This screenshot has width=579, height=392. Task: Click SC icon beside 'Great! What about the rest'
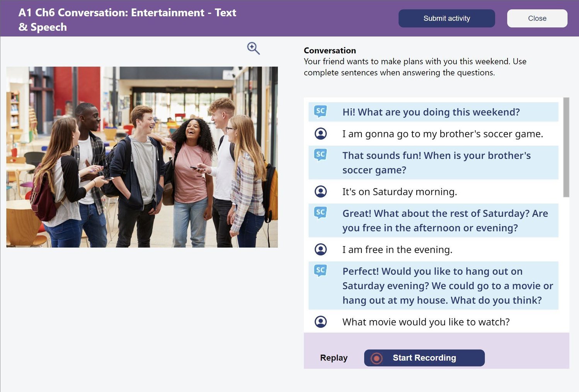click(x=320, y=213)
